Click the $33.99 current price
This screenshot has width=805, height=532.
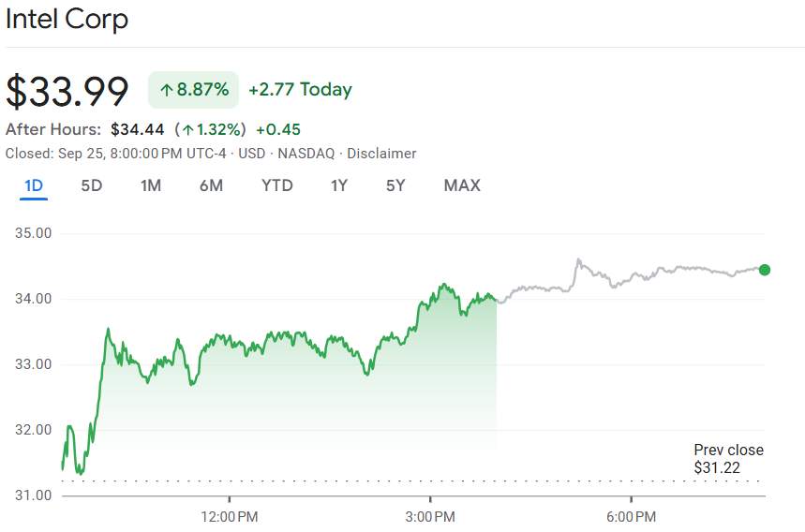coord(67,91)
